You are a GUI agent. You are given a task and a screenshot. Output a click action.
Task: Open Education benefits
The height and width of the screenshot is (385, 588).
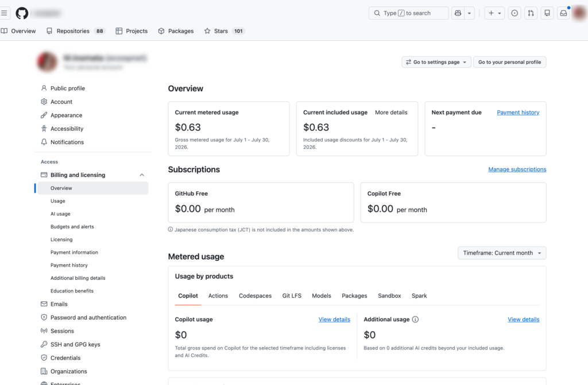[x=72, y=291]
